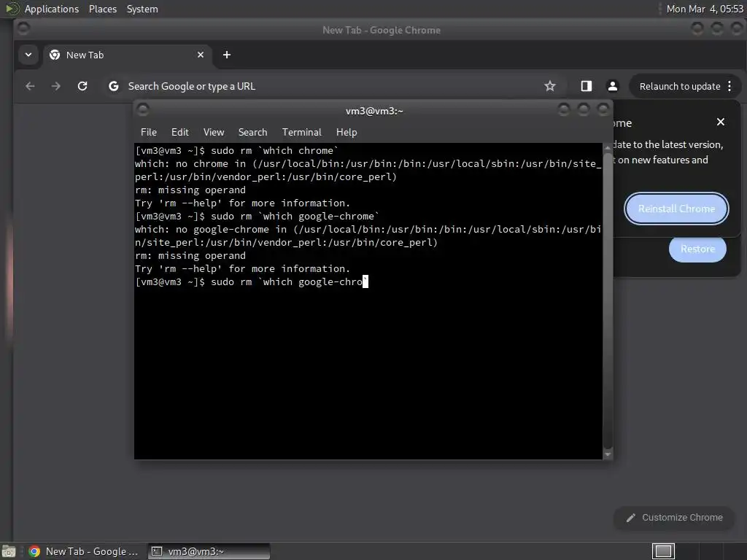747x560 pixels.
Task: Click 'rm: missing operand' first occurrence
Action: point(190,190)
